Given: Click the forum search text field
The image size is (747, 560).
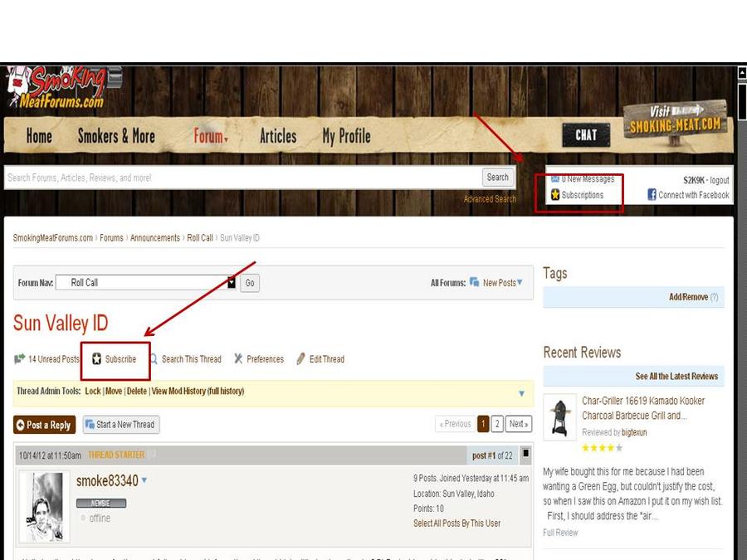Looking at the screenshot, I should point(241,178).
